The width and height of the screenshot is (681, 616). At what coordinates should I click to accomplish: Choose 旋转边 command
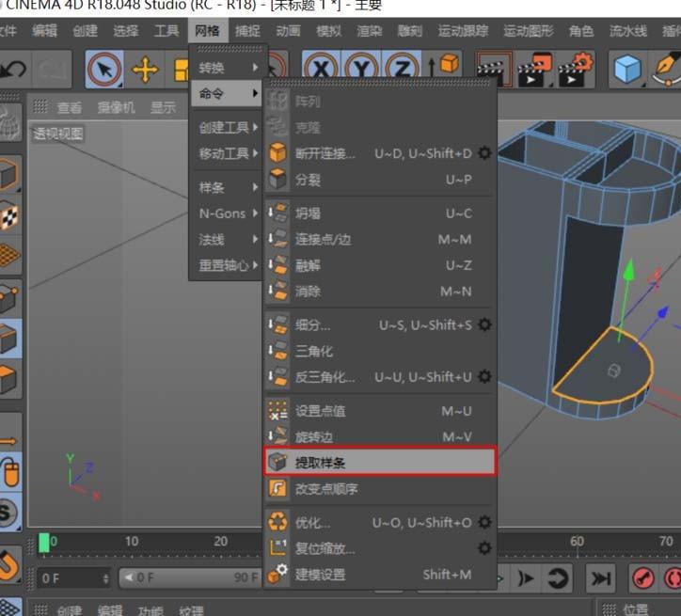[380, 436]
